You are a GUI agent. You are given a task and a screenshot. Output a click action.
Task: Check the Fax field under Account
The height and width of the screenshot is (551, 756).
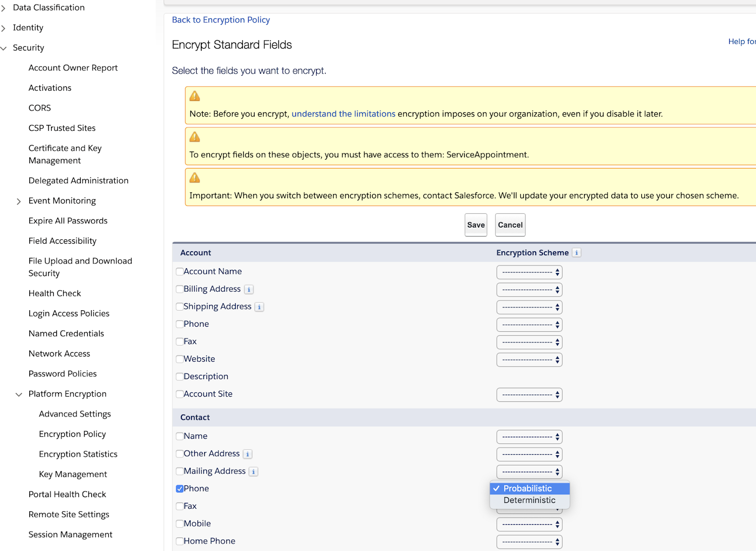(180, 341)
